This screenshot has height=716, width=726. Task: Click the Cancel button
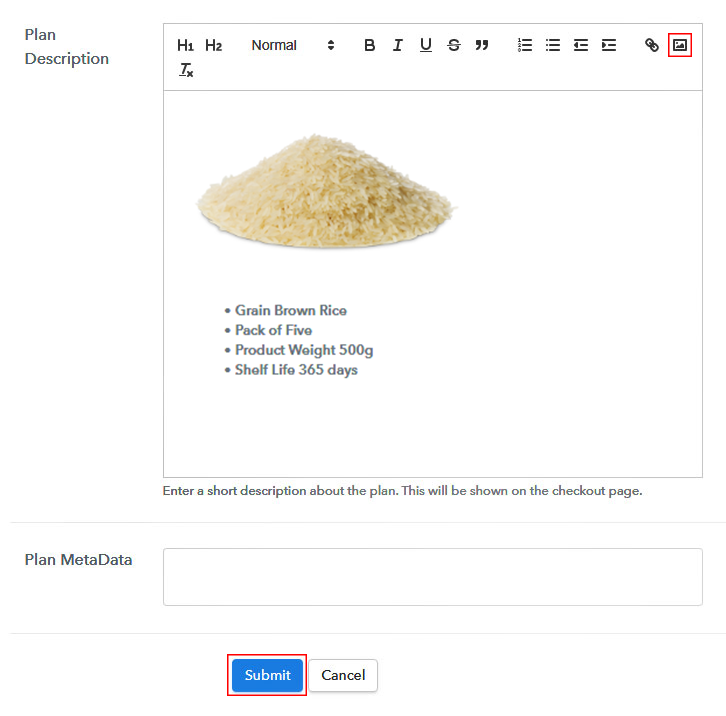coord(343,675)
